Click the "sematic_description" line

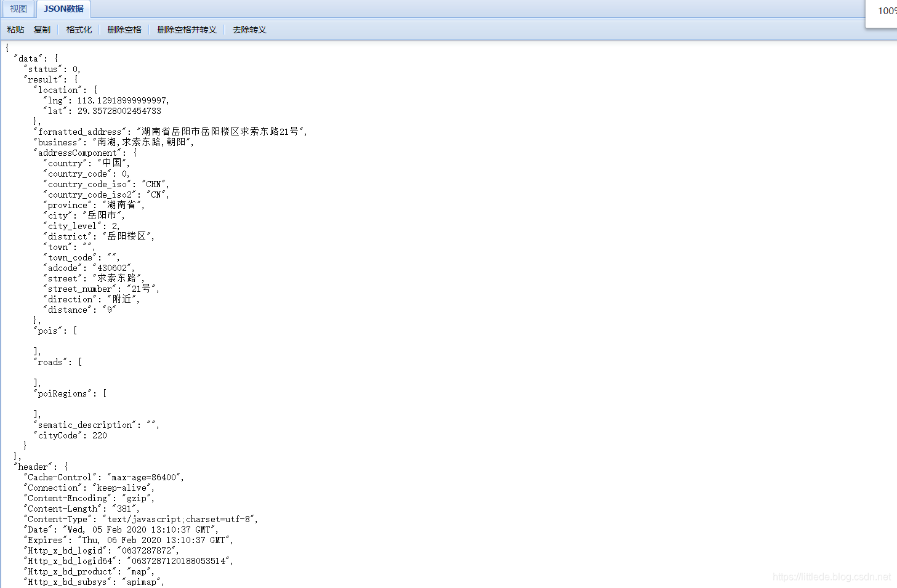(x=97, y=425)
